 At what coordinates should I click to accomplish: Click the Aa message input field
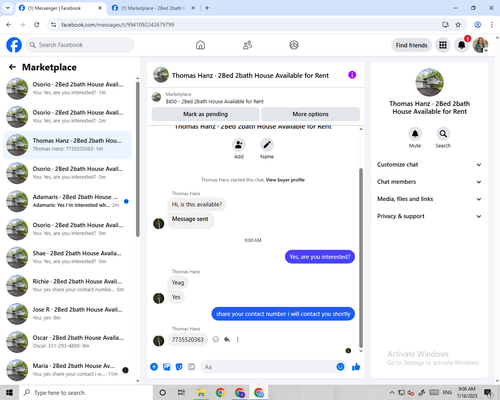coord(268,367)
